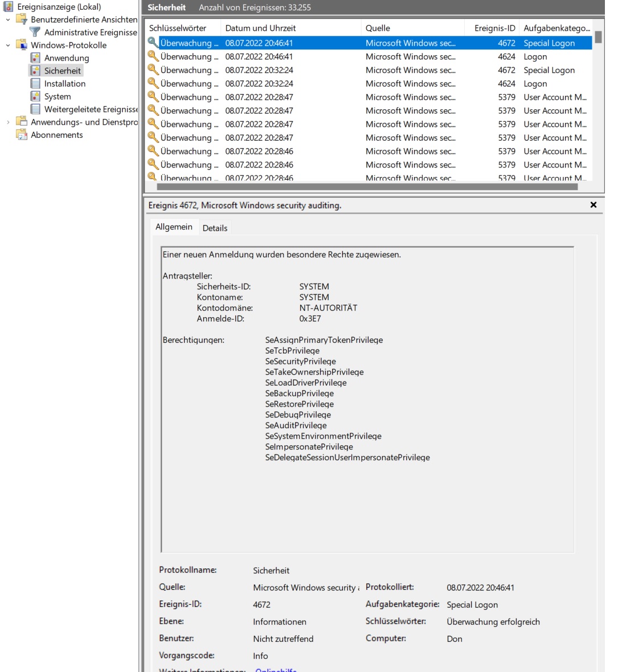The image size is (622, 672).
Task: Click the SeAuditPrivilege entry
Action: (296, 425)
